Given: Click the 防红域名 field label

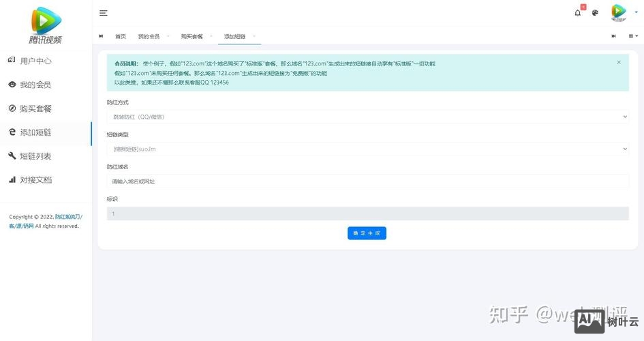Looking at the screenshot, I should point(117,167).
